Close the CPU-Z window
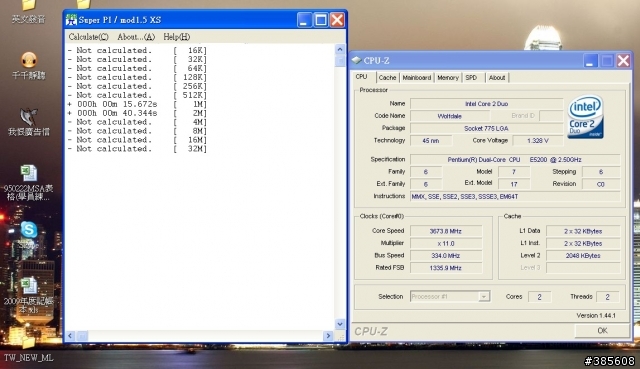640x369 pixels. pos(623,60)
